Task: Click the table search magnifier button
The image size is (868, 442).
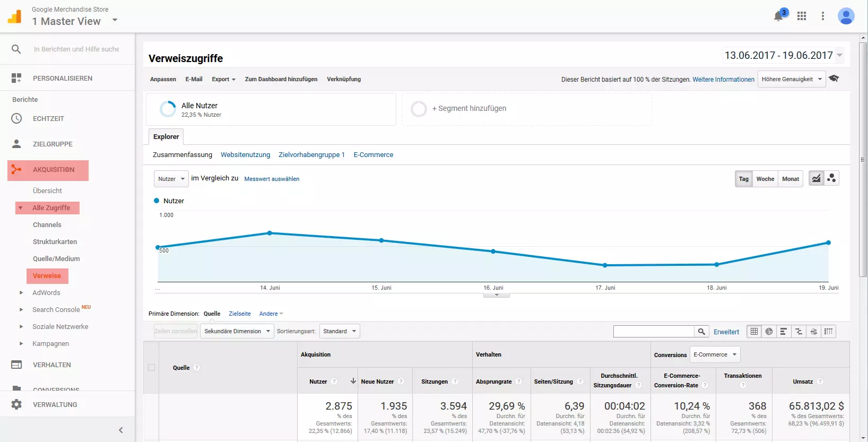Action: coord(701,332)
